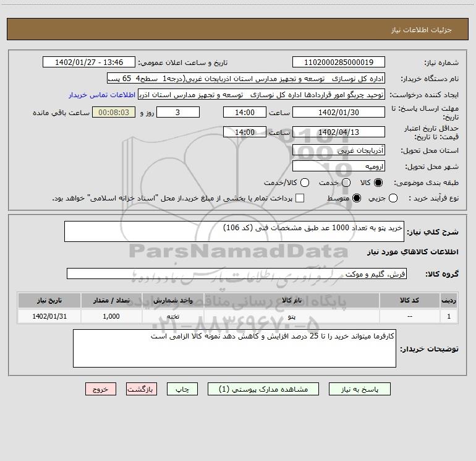Open مشاهده مدارک پیوستی (1) attachments
This screenshot has width=476, height=461.
[x=263, y=389]
